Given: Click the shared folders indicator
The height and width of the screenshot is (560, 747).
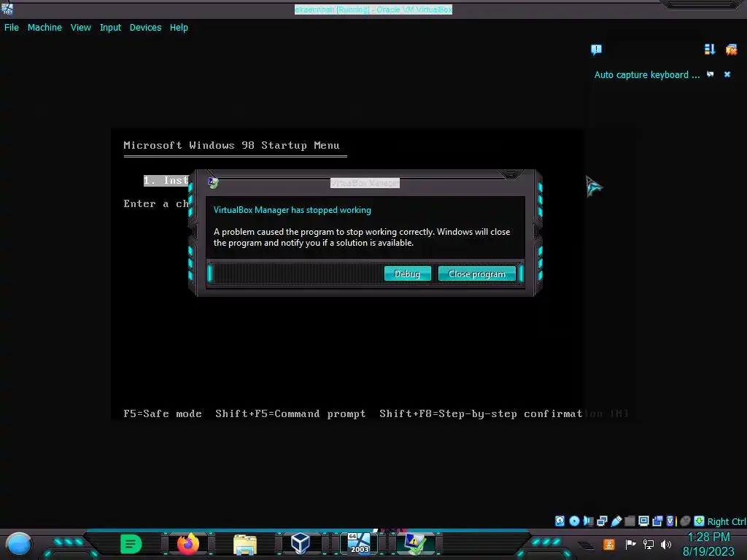Looking at the screenshot, I should click(x=630, y=521).
